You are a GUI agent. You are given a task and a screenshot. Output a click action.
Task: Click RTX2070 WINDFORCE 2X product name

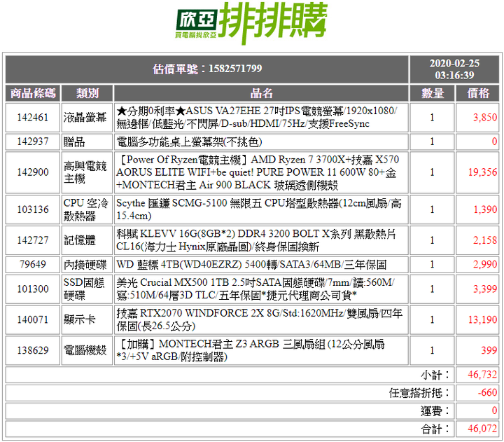pyautogui.click(x=259, y=319)
